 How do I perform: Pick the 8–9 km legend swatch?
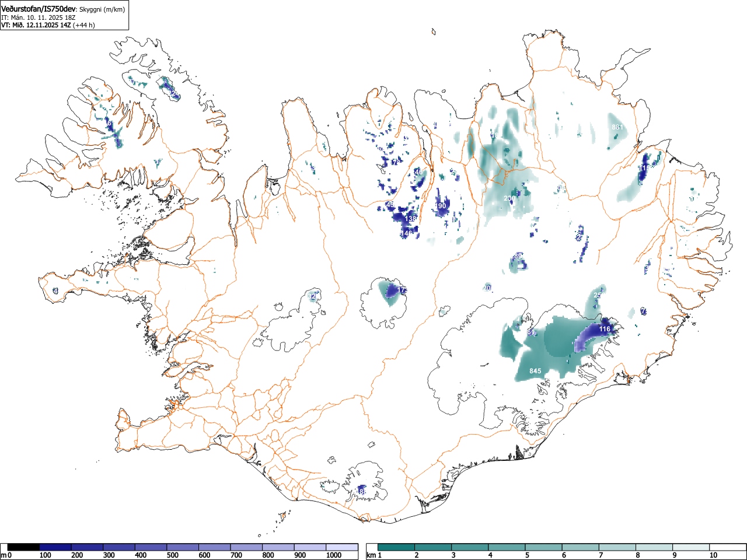click(654, 547)
